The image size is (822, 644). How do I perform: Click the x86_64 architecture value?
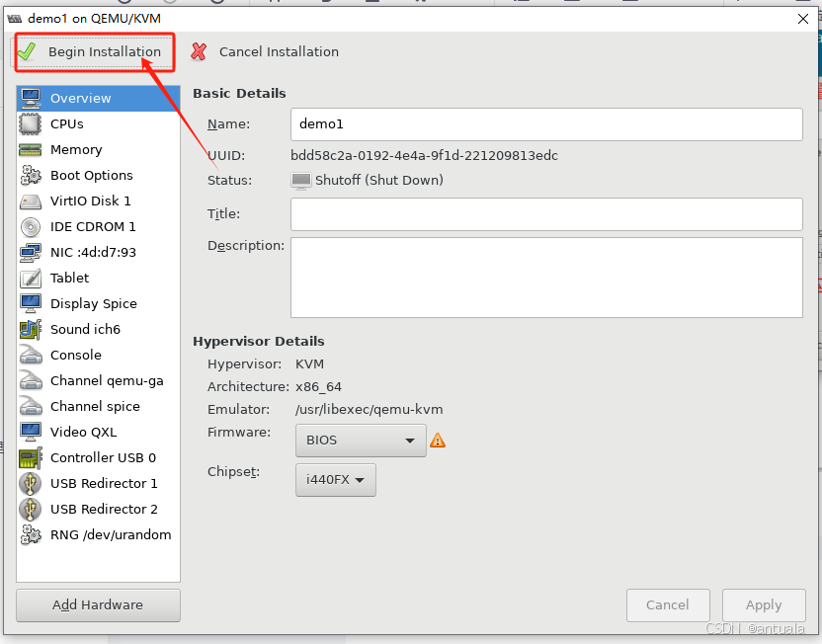click(318, 387)
